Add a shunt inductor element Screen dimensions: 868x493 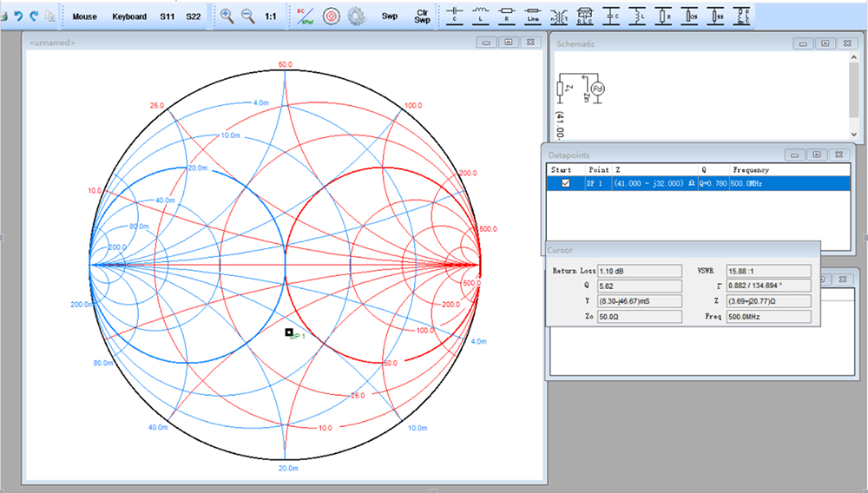click(x=638, y=16)
